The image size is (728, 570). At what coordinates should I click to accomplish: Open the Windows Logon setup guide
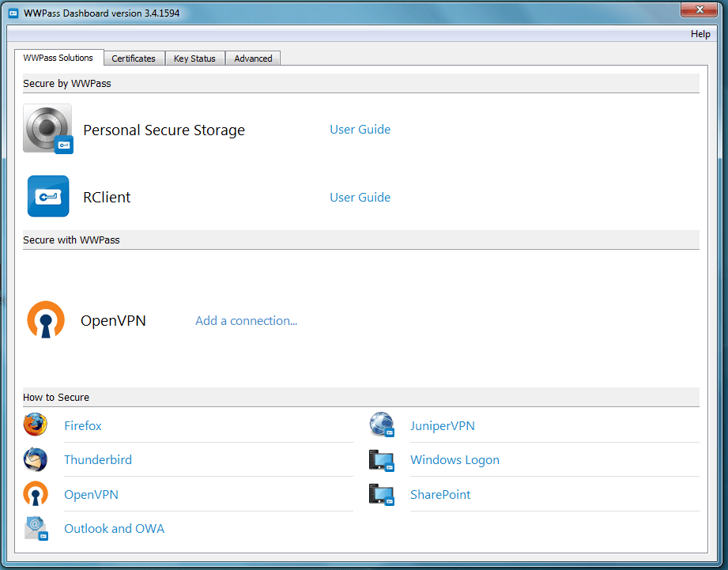(x=455, y=459)
